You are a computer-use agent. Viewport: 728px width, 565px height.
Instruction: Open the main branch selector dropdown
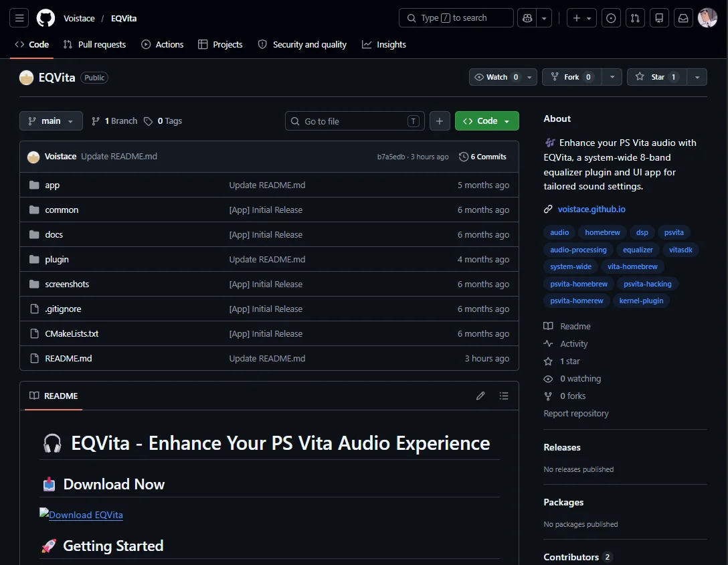pyautogui.click(x=51, y=120)
